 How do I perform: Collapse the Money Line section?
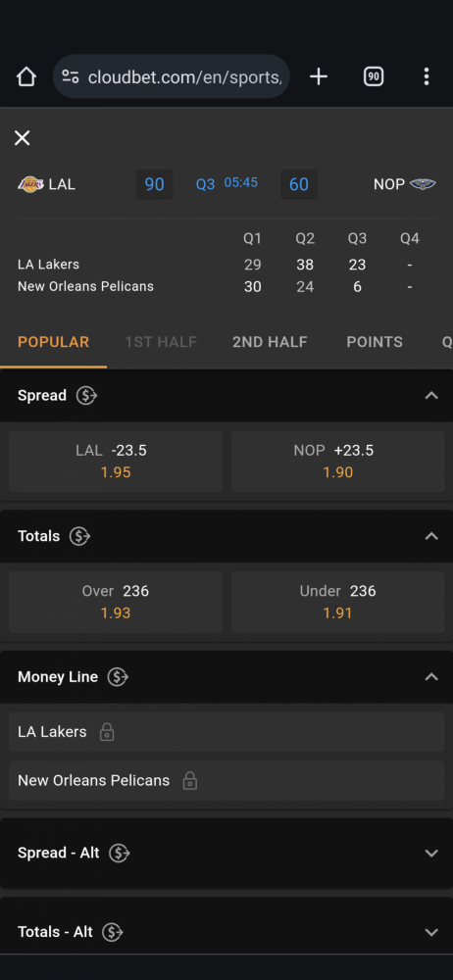point(431,677)
